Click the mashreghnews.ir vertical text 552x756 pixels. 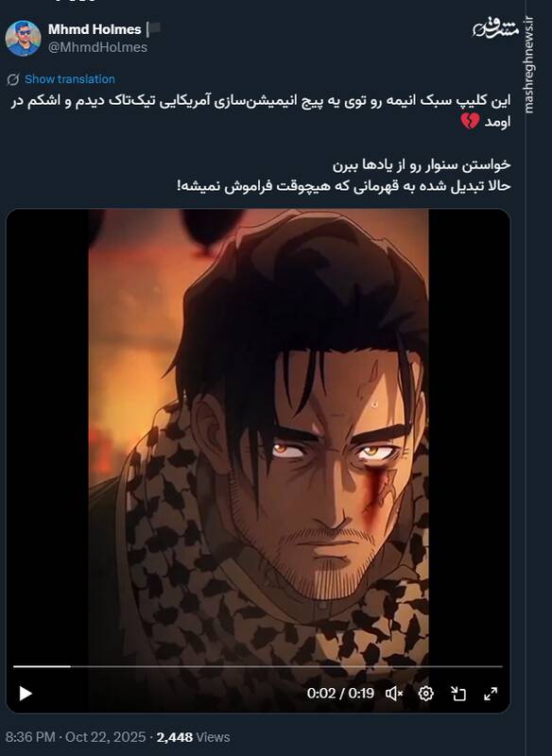pyautogui.click(x=529, y=65)
